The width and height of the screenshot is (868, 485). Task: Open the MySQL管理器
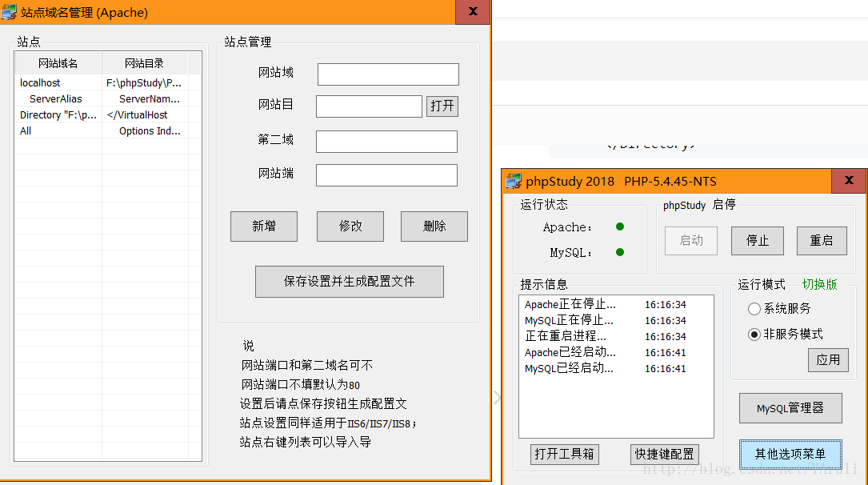790,408
